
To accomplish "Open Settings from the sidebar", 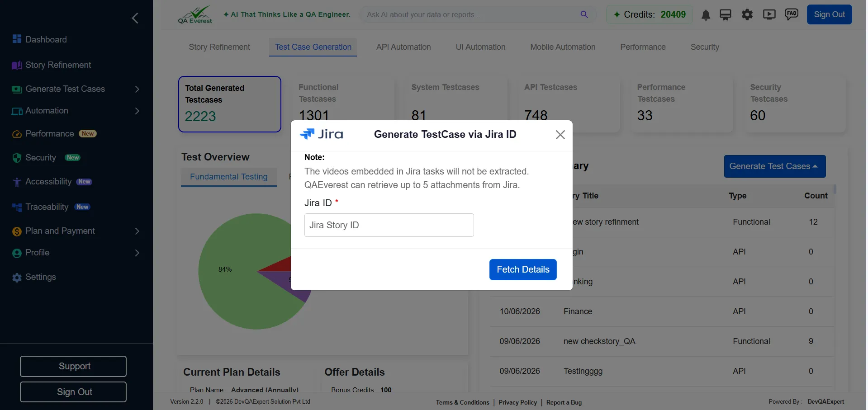I will pos(40,277).
